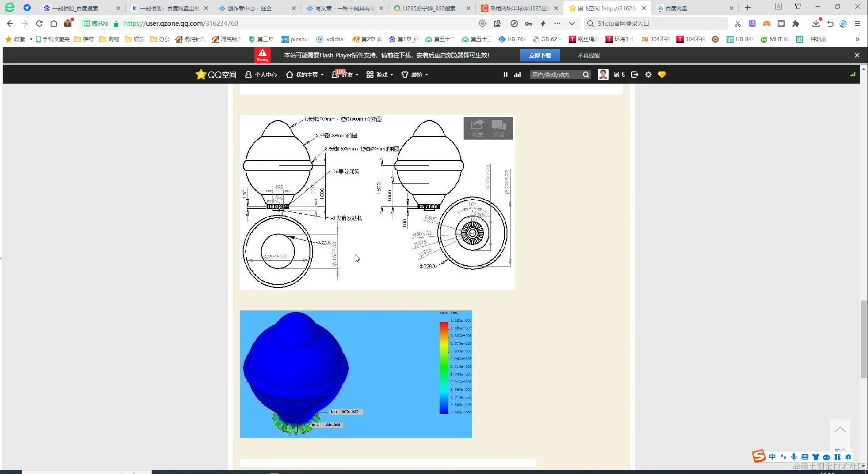Expand the 收藏 bookmarks dropdown arrow
868x474 pixels.
coord(31,39)
